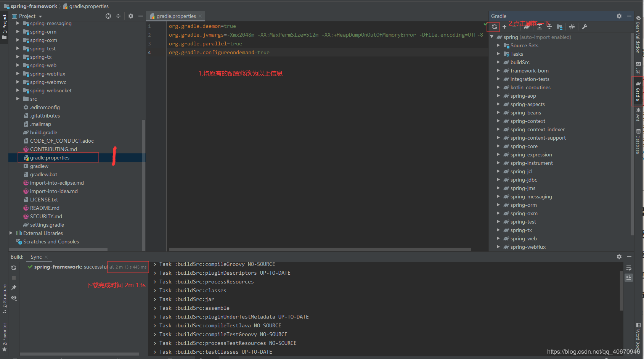This screenshot has height=359, width=644.
Task: Expand Task :buildSrc:jar output line
Action: [x=155, y=299]
